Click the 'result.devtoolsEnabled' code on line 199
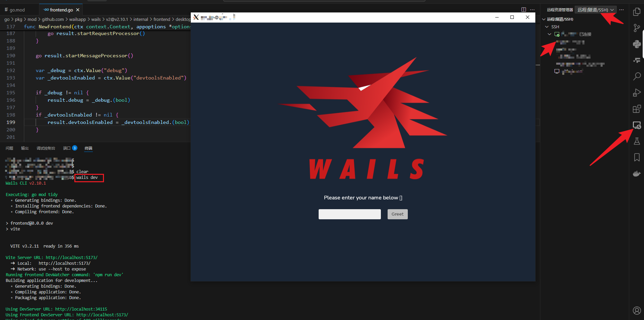 click(80, 122)
